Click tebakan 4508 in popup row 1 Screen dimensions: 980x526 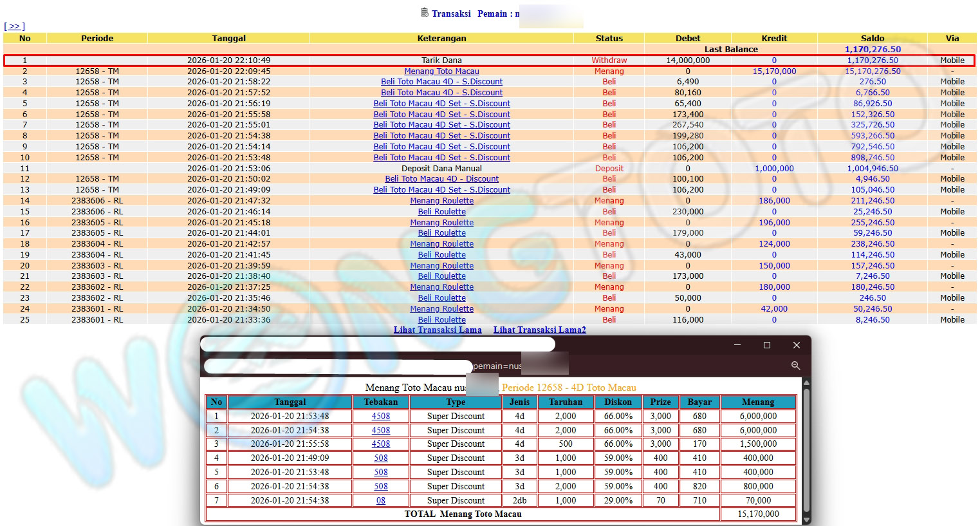pos(381,417)
